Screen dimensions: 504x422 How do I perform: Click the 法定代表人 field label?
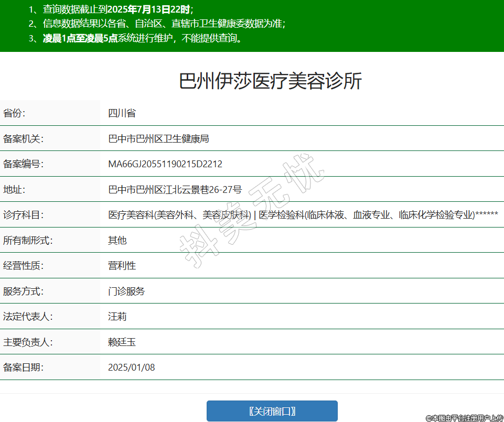(x=28, y=317)
